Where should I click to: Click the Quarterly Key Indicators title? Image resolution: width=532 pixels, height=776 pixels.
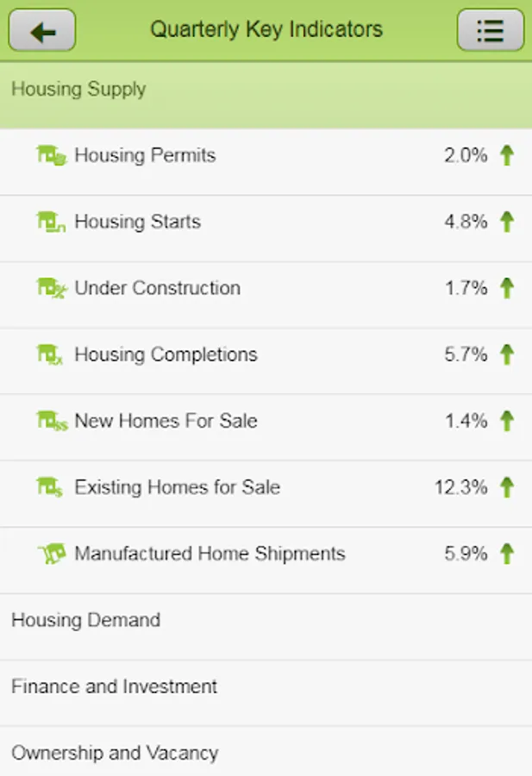pyautogui.click(x=266, y=29)
